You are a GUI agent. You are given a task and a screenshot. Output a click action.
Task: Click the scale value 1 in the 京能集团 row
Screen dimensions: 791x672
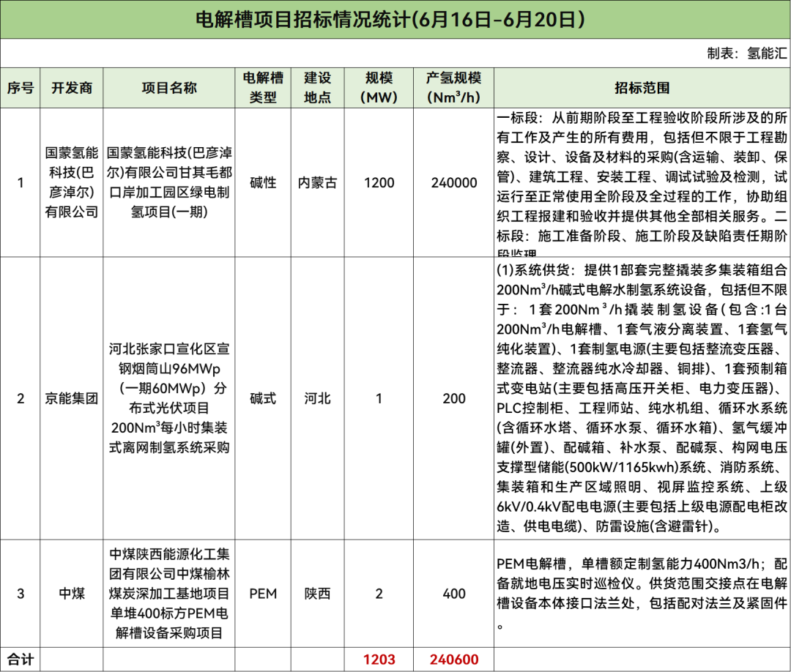coord(379,398)
